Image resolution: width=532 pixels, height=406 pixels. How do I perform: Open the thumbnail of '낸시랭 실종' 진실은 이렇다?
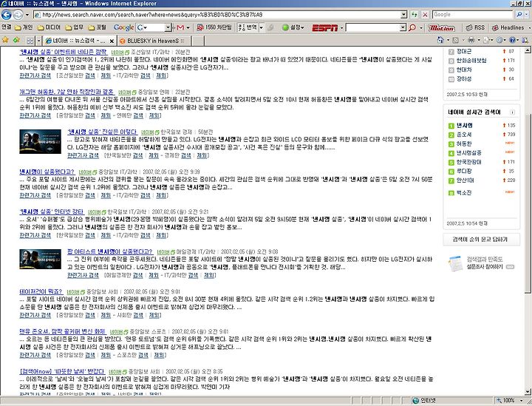40,141
